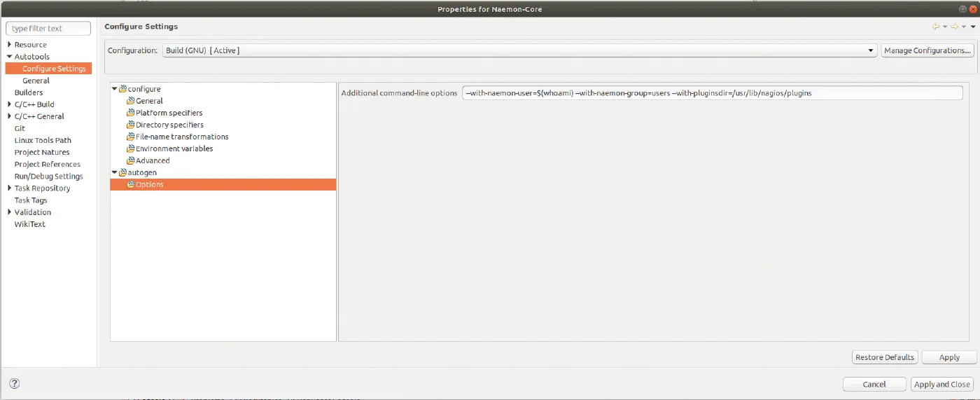Open Project References page
The width and height of the screenshot is (980, 400).
point(48,164)
